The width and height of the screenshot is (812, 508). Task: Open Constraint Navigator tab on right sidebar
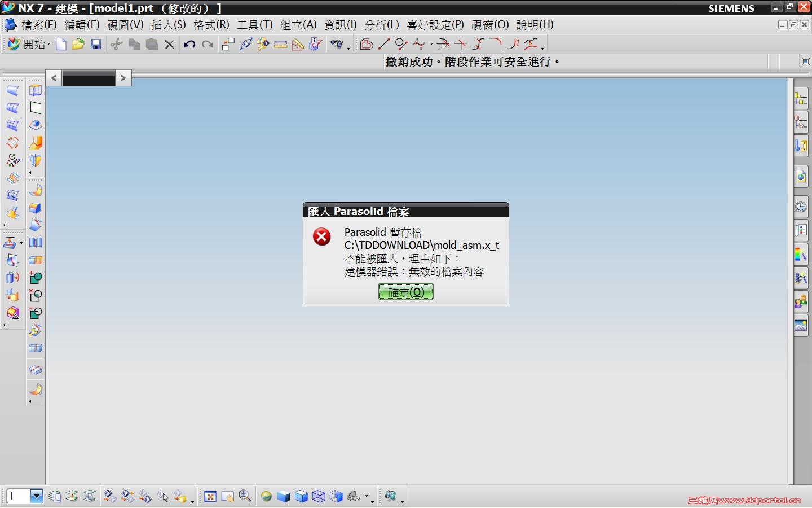click(x=801, y=122)
